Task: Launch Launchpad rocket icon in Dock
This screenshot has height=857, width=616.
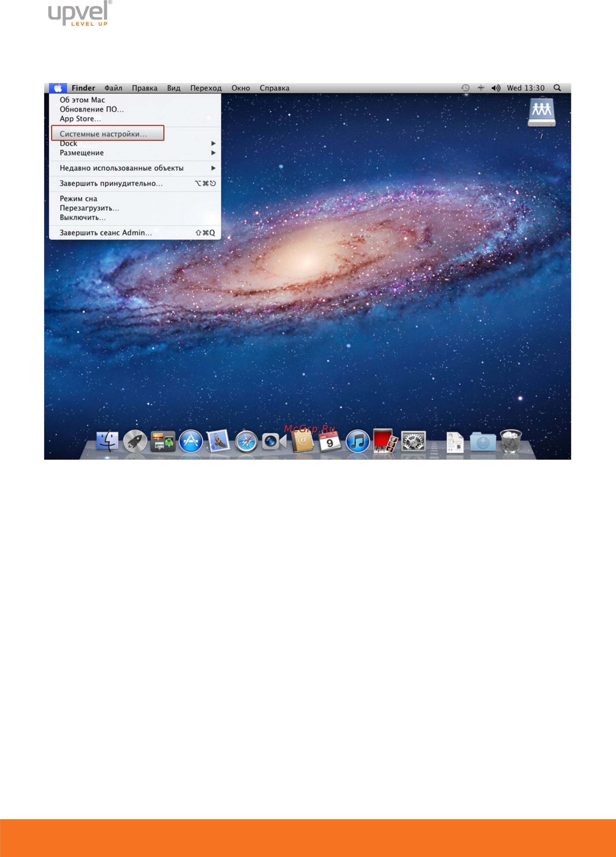Action: pos(135,441)
